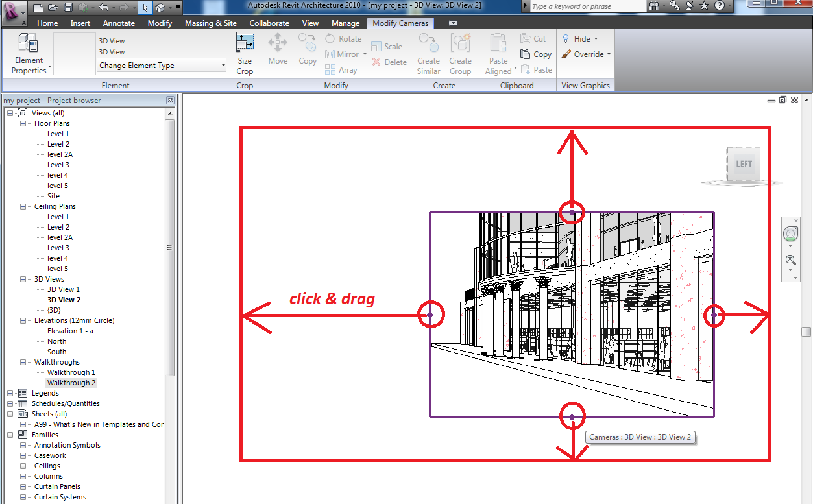Switch to the View ribbon tab

(310, 23)
